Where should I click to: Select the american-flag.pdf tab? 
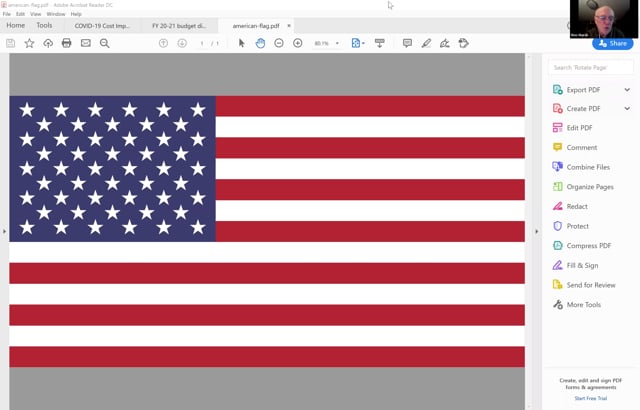pyautogui.click(x=256, y=26)
